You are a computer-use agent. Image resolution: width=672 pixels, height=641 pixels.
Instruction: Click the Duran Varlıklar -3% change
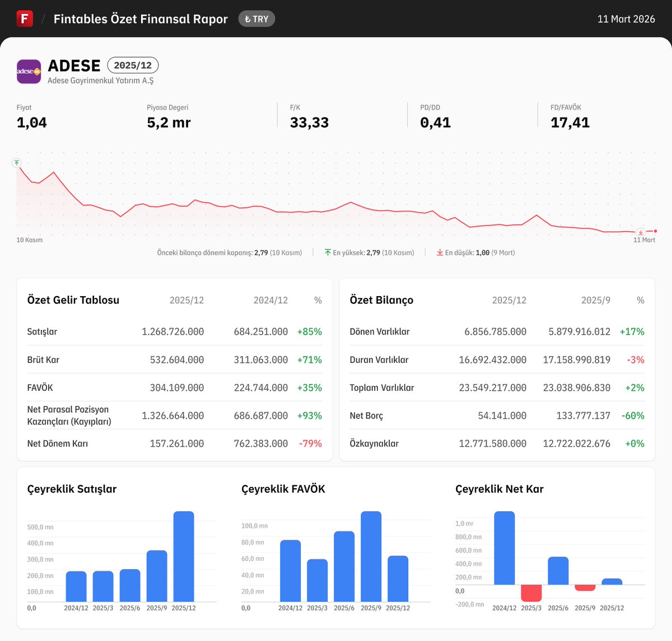pos(636,359)
